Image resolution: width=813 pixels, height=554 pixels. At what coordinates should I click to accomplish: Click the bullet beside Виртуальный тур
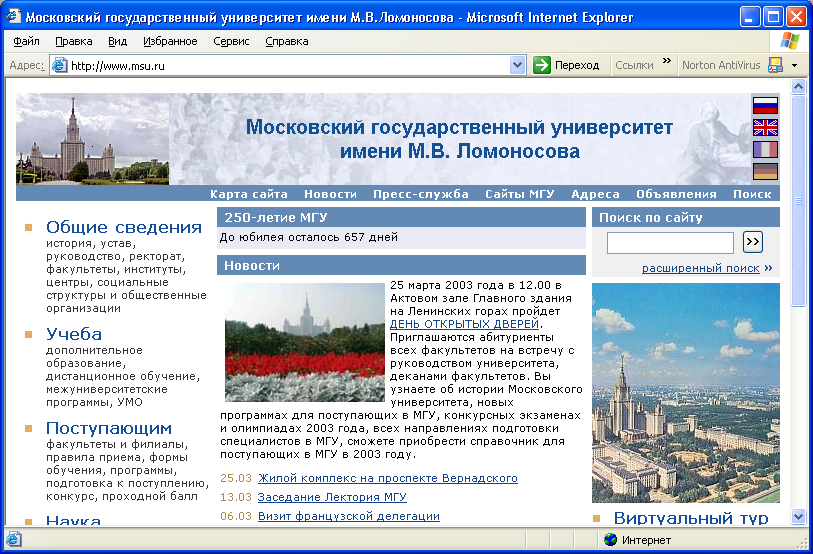tap(596, 518)
